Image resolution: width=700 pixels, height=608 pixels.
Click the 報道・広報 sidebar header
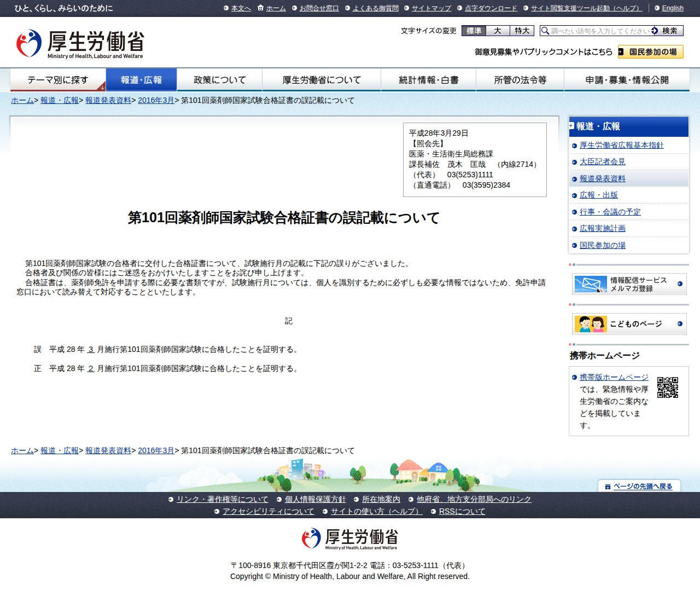(x=629, y=126)
